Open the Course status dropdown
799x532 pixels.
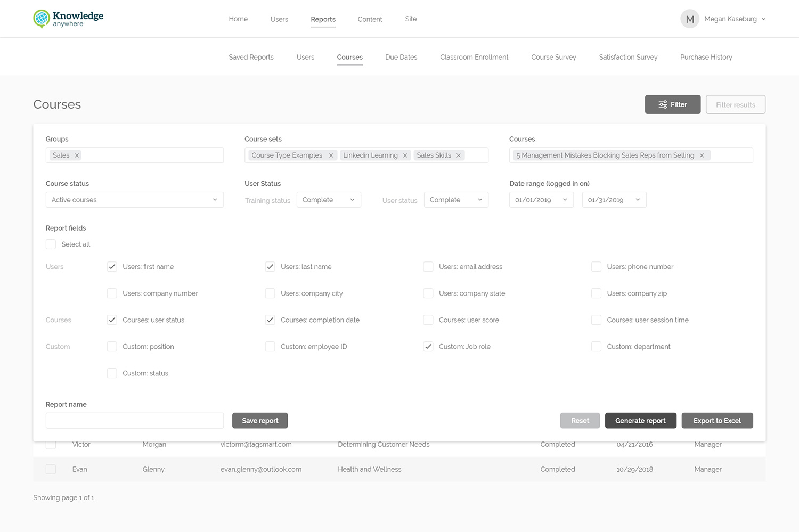tap(134, 199)
